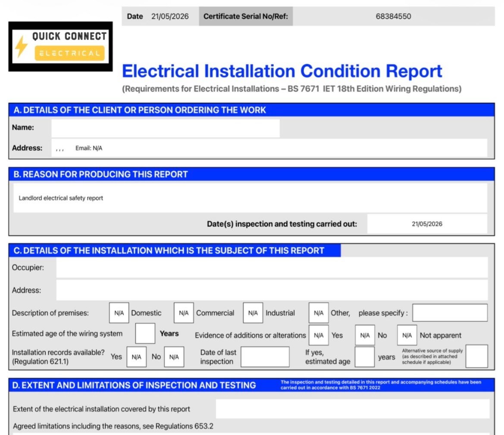Click the extent of electrical installation covered field
This screenshot has width=504, height=435.
click(353, 409)
